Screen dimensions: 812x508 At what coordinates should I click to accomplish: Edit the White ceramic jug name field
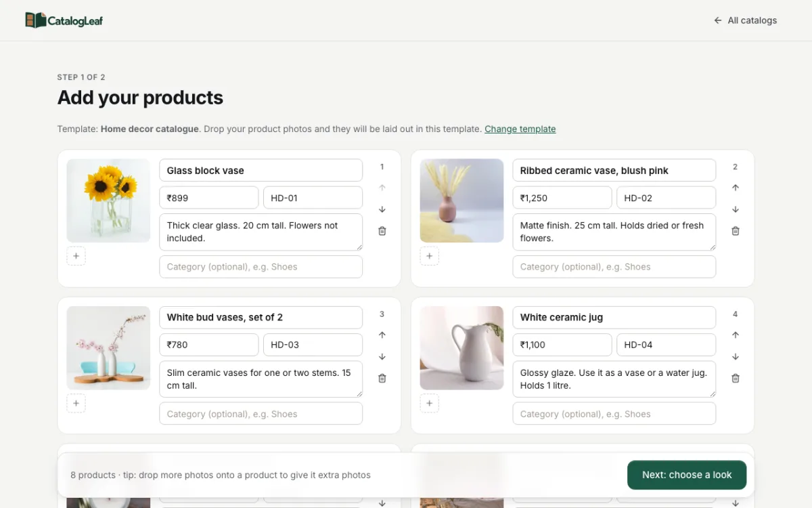(x=614, y=318)
